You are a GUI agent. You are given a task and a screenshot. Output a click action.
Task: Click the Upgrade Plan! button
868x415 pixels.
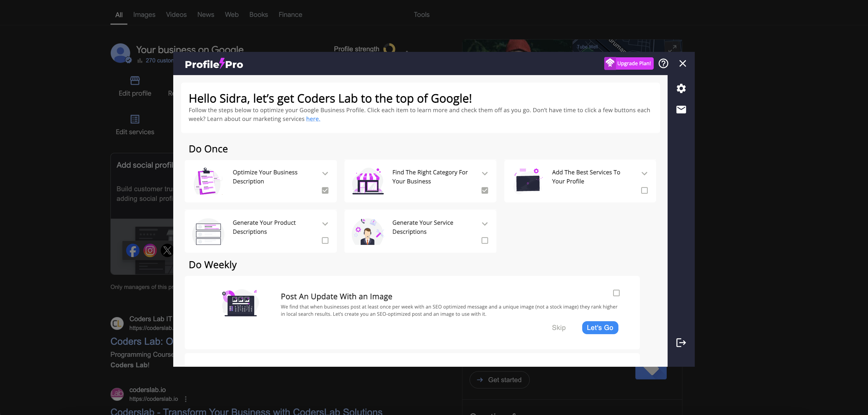pyautogui.click(x=628, y=63)
